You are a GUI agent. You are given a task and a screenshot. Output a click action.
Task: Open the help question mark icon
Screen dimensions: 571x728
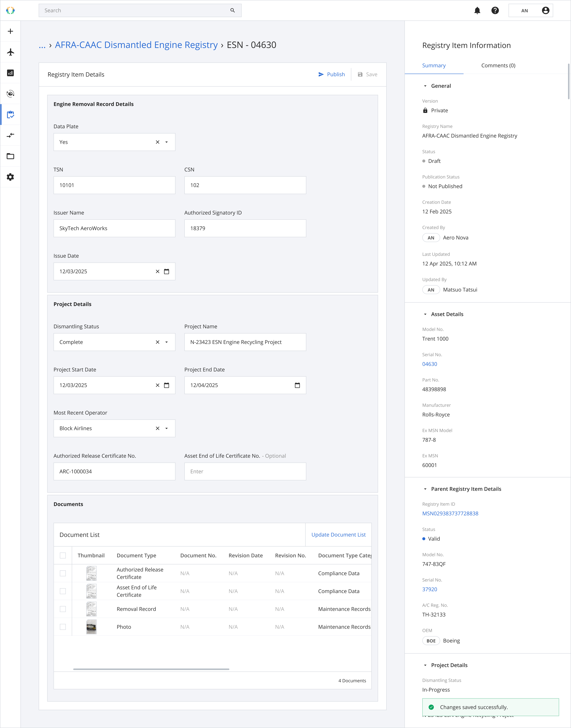(495, 10)
